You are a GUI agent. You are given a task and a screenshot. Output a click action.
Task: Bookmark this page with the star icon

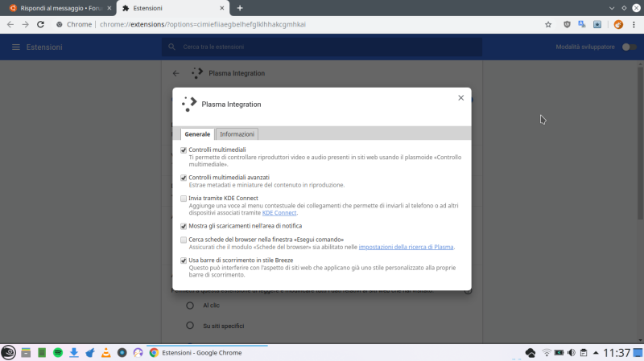[x=548, y=24]
